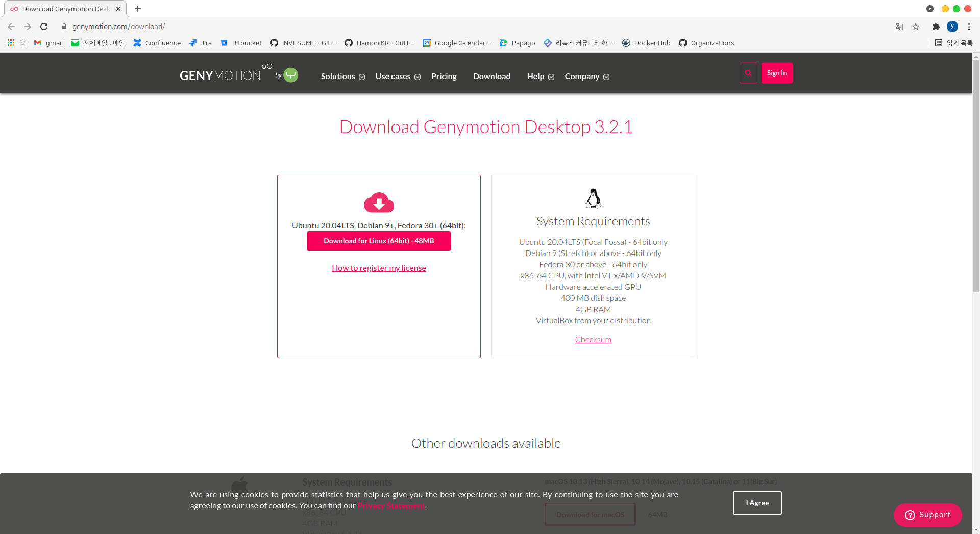Accept cookies with I Agree button

click(x=757, y=503)
